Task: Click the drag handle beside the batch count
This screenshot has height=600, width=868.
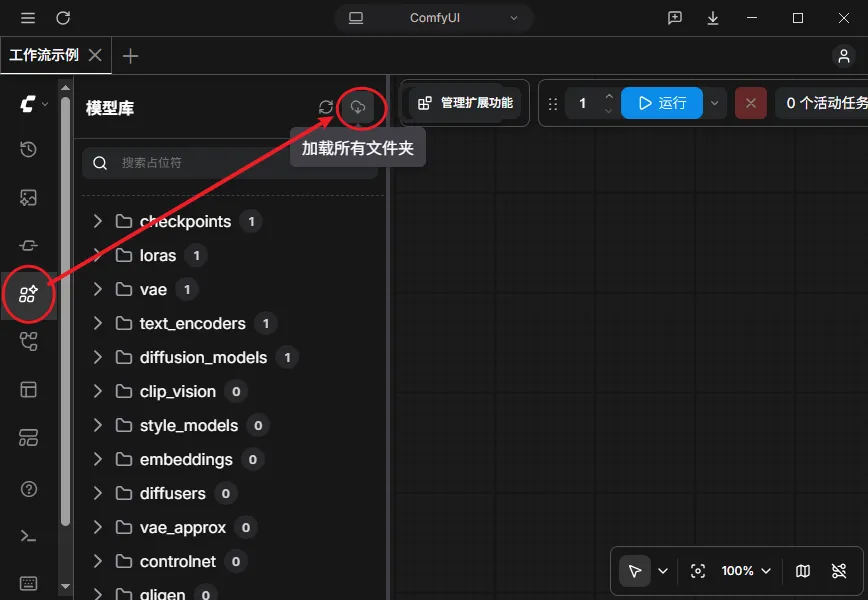Action: tap(552, 104)
